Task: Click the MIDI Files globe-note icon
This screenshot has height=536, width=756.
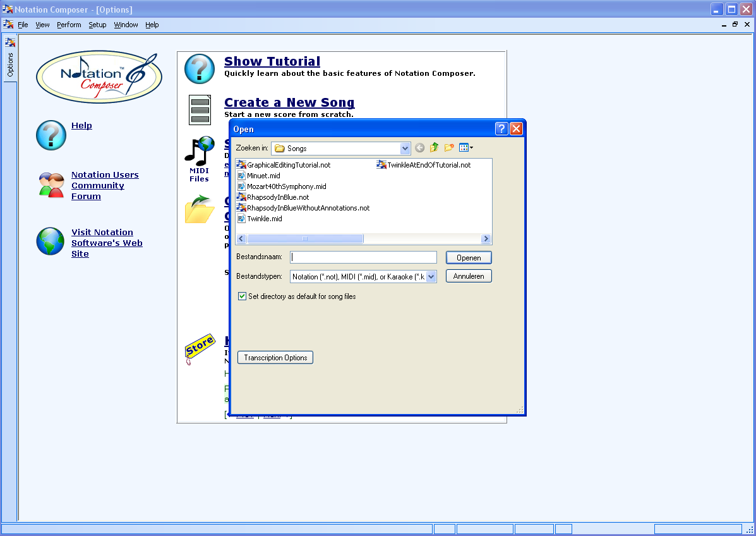Action: 199,151
